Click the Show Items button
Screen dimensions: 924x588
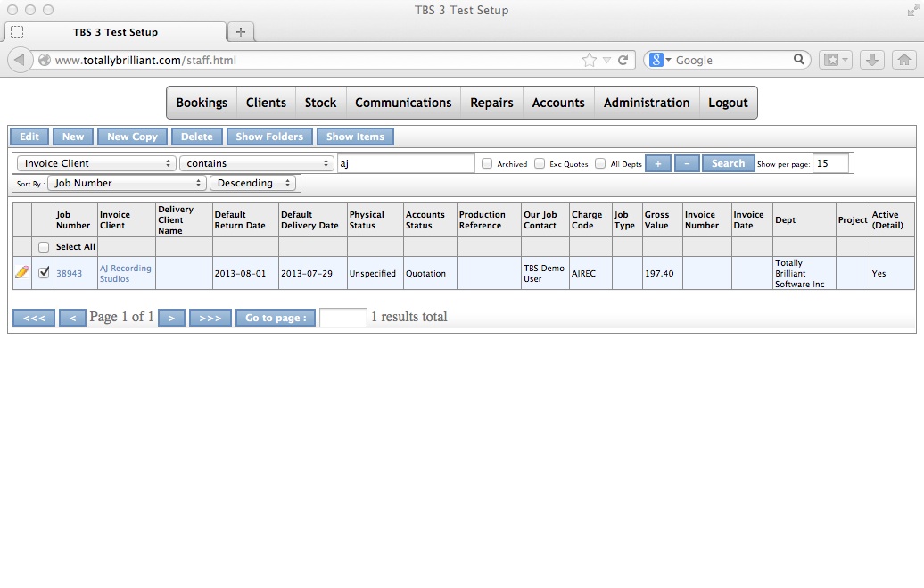tap(355, 137)
